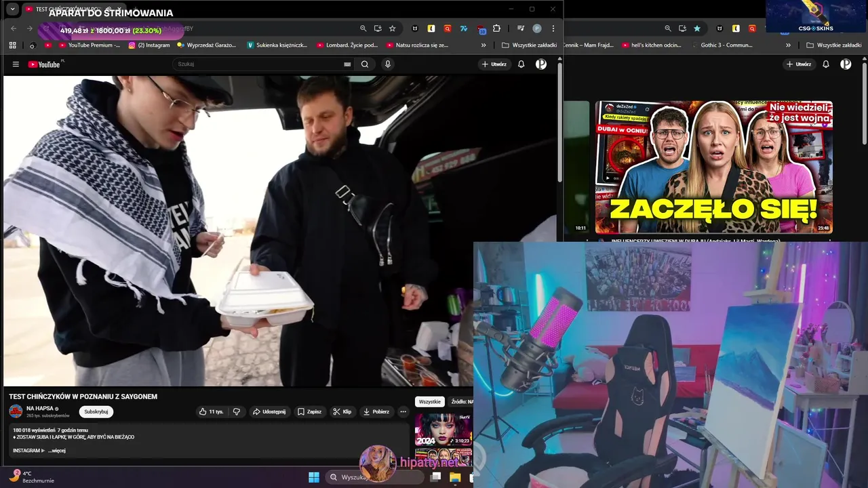Open the Natsu rozlicza się ze... bookmark
Screen dimensions: 868x488
point(417,45)
